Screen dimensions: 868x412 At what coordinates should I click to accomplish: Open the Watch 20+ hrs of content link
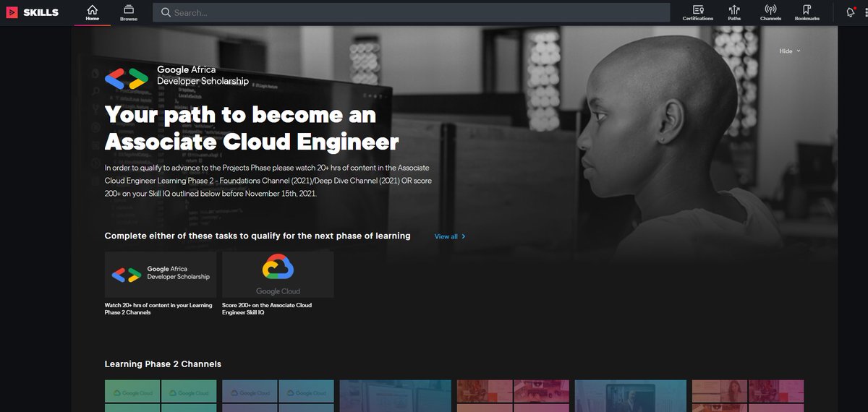click(158, 309)
